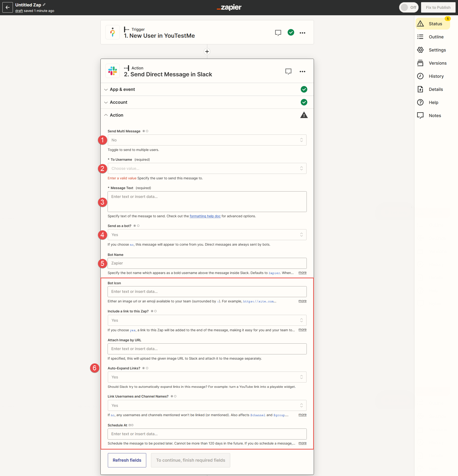The image size is (458, 476).
Task: Open the YouTestMe app icon in trigger
Action: point(113,32)
